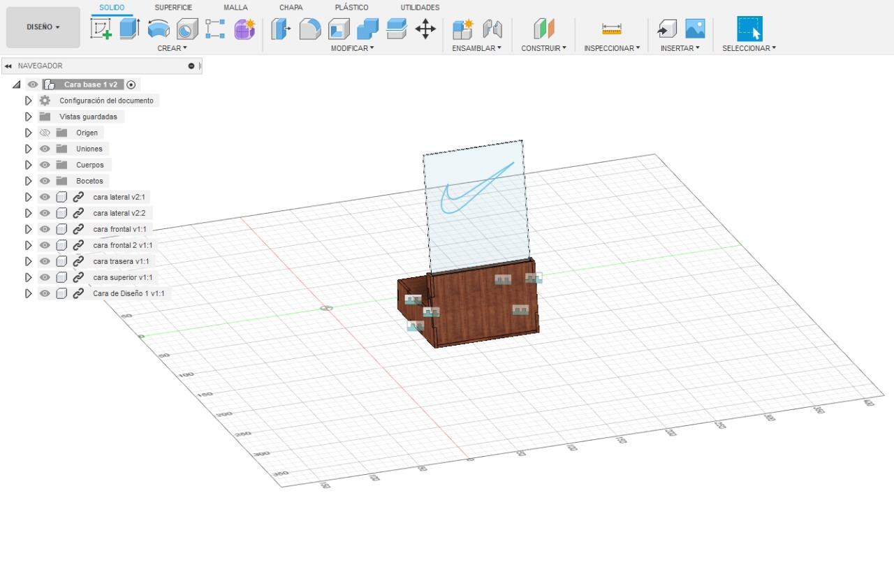The image size is (894, 588).
Task: Hide component cara frontal 2 v1:1
Action: (x=45, y=245)
